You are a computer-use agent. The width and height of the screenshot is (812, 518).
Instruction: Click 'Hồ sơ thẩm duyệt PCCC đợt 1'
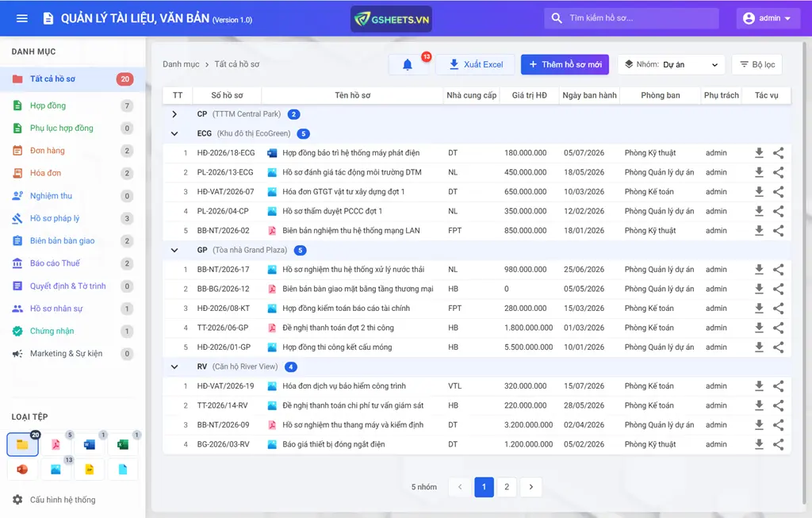tap(332, 211)
